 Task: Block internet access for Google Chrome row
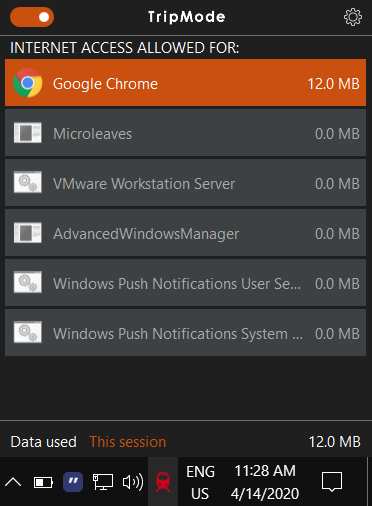tap(185, 83)
